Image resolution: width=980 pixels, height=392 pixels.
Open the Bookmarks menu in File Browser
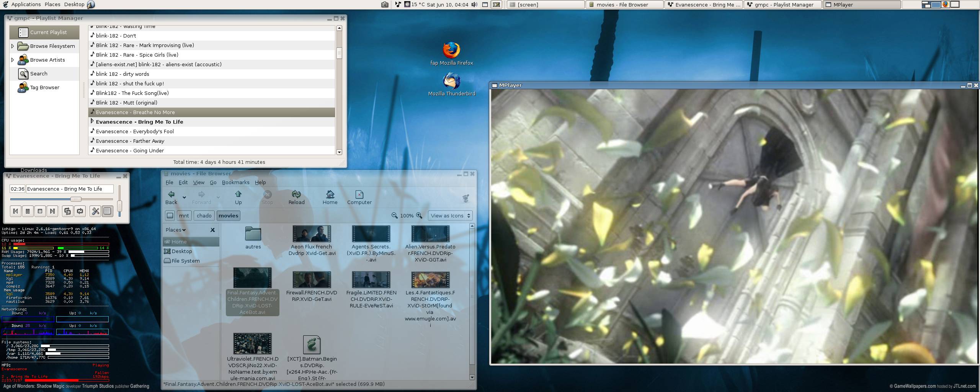coord(236,183)
